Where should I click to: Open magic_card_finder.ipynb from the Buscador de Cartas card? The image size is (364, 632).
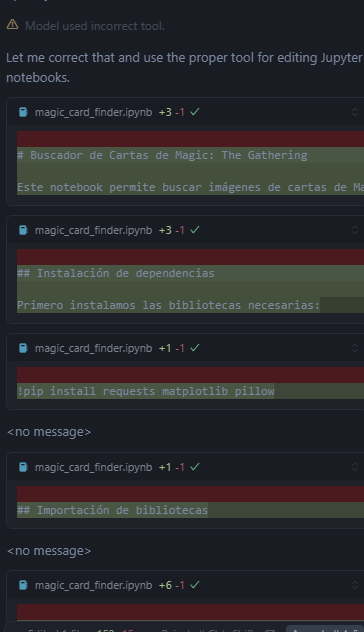coord(94,112)
